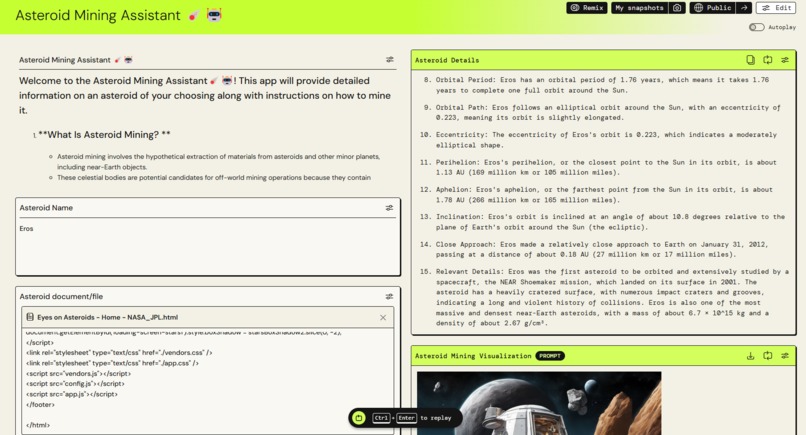Click the 'Asteroid Mining Assistant' page title
806x435 pixels.
coord(98,15)
